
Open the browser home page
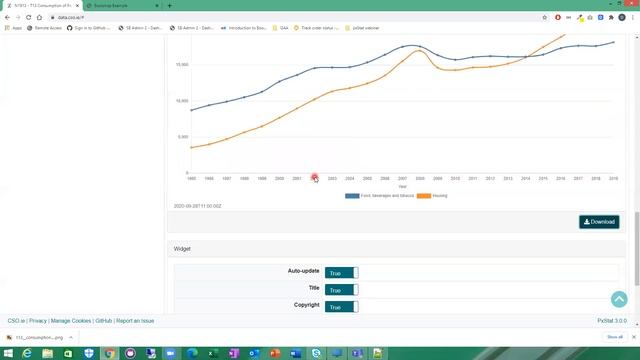point(39,18)
